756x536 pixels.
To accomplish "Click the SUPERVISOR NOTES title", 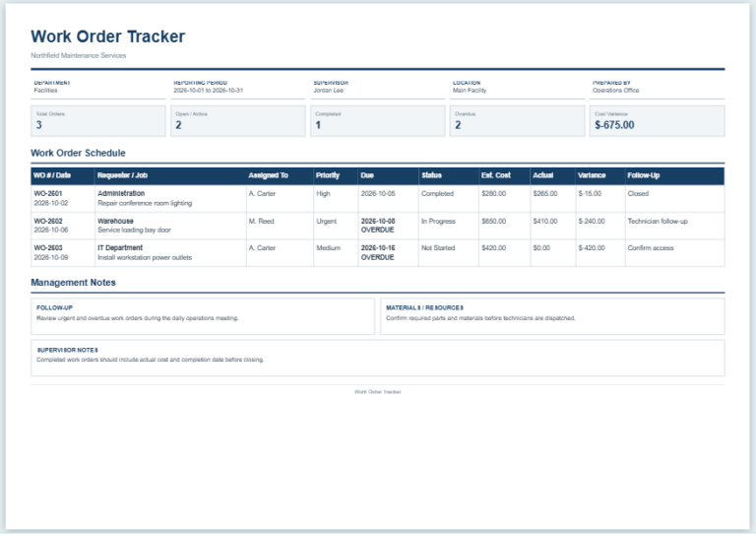I will point(68,350).
